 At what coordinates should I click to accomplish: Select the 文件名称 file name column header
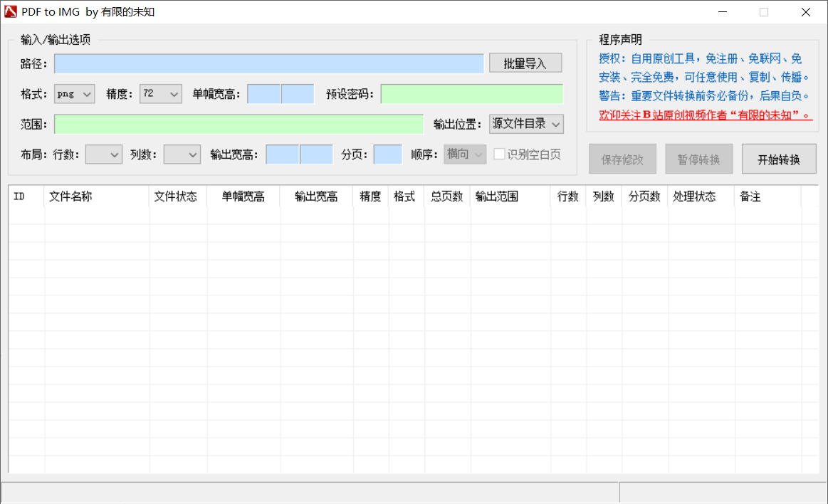click(x=71, y=196)
